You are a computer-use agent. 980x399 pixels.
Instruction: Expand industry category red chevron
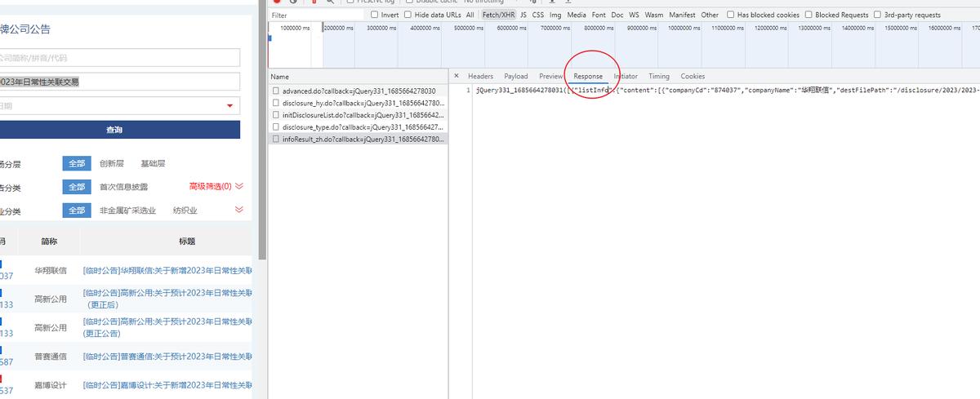point(239,210)
